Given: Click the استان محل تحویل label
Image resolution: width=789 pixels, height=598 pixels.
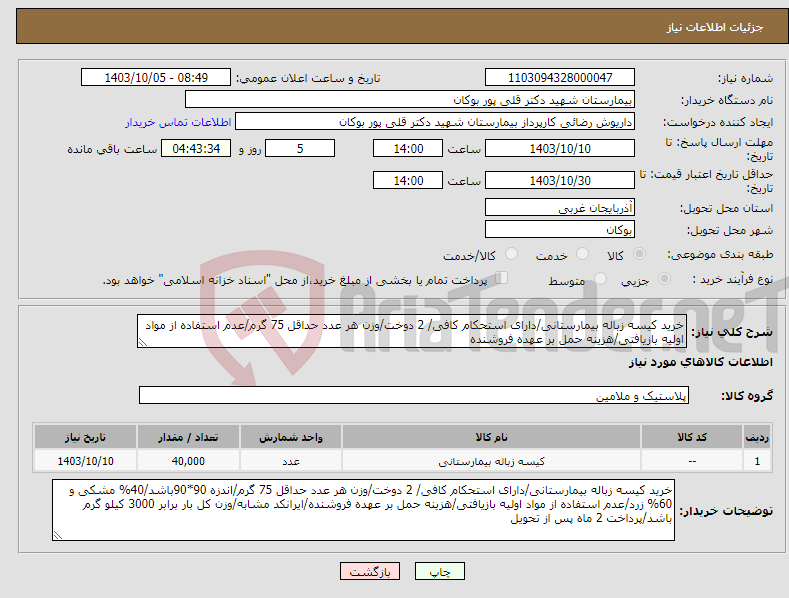Looking at the screenshot, I should click(x=726, y=208).
